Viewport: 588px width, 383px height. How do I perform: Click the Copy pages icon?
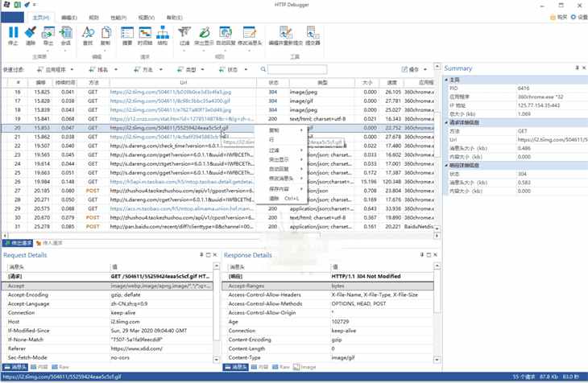(106, 33)
